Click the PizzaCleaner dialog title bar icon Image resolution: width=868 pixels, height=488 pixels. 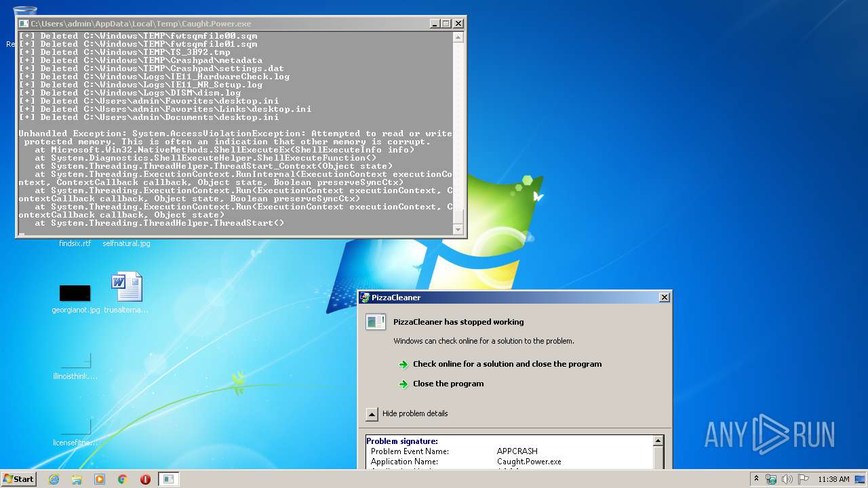(x=366, y=297)
